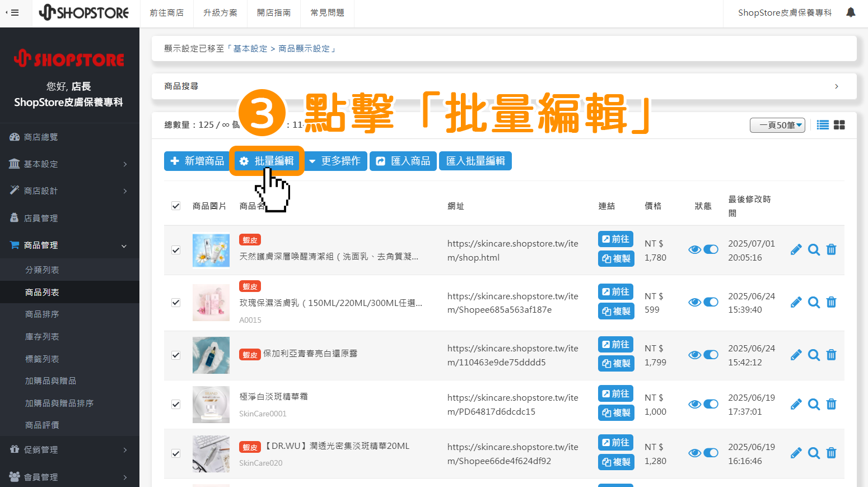Open the 更多操作 dropdown button

[335, 161]
